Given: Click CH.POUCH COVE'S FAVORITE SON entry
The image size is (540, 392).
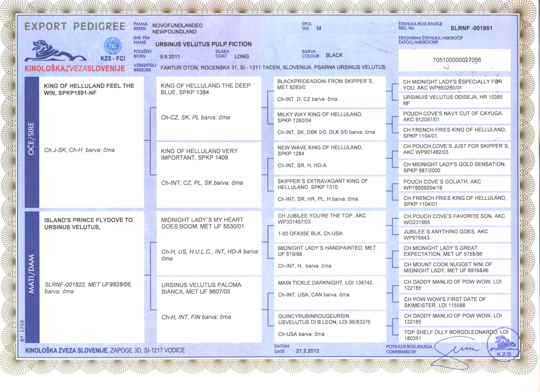Looking at the screenshot, I should [454, 219].
